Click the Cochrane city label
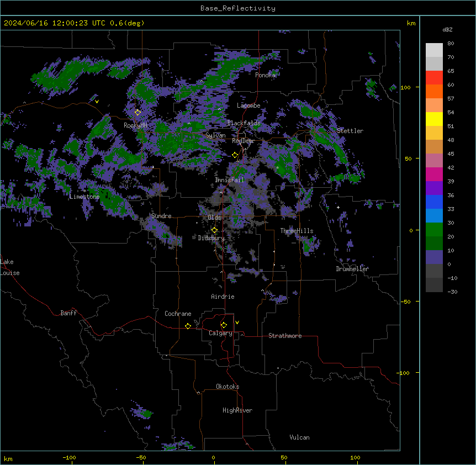 [178, 314]
